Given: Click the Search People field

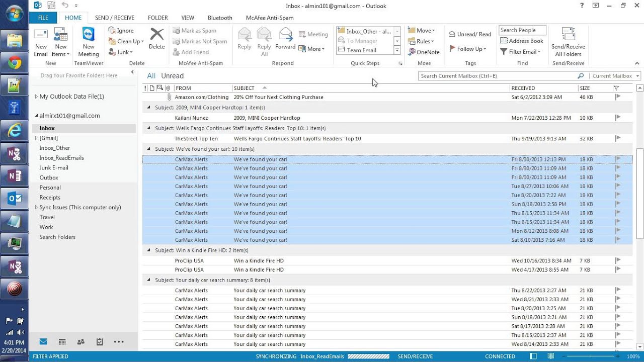Looking at the screenshot, I should pos(522,30).
